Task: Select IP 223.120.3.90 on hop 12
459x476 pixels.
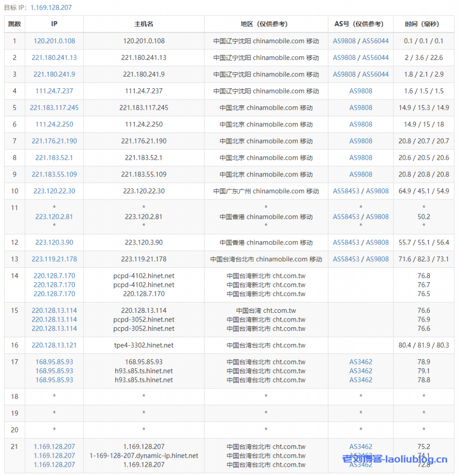Action: 53,242
